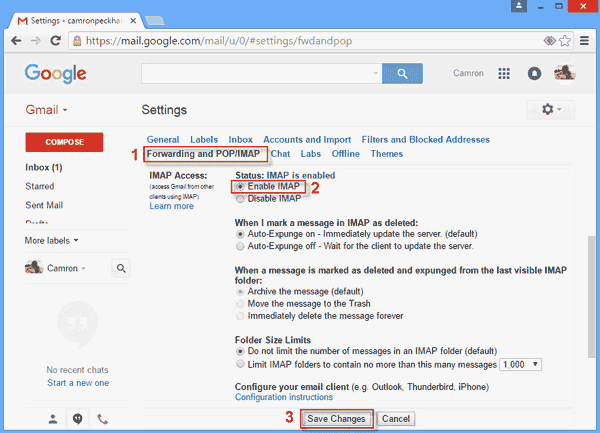The width and height of the screenshot is (600, 433).
Task: Select Move the message to the Trash
Action: coord(240,304)
